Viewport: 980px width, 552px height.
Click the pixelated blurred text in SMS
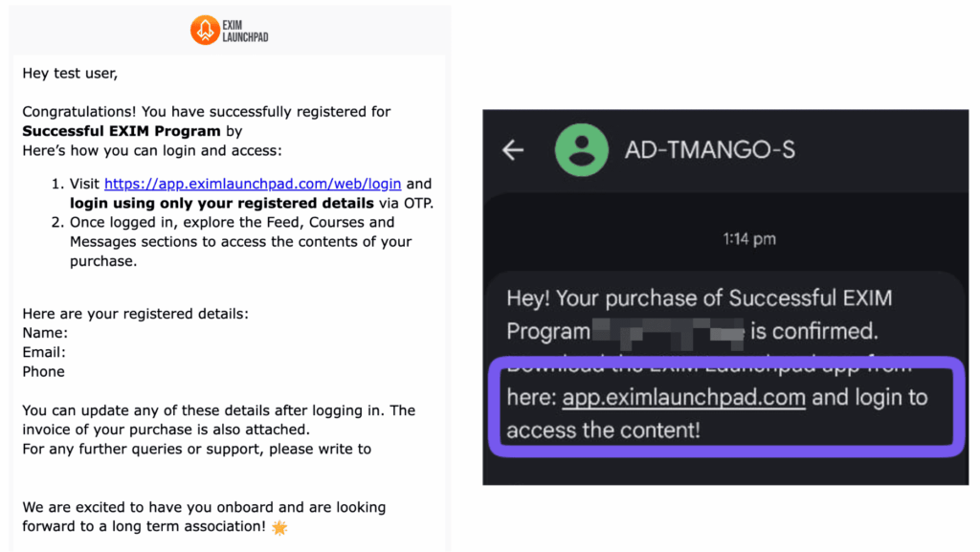668,331
